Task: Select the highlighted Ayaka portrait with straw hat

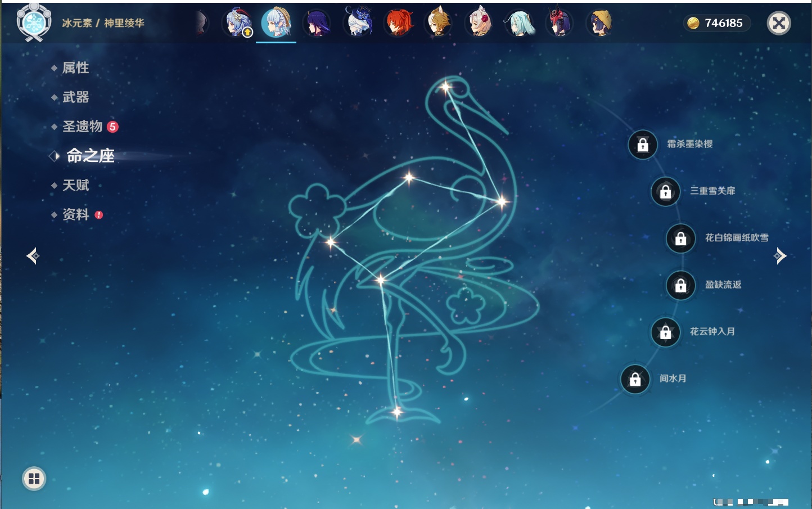Action: click(276, 23)
